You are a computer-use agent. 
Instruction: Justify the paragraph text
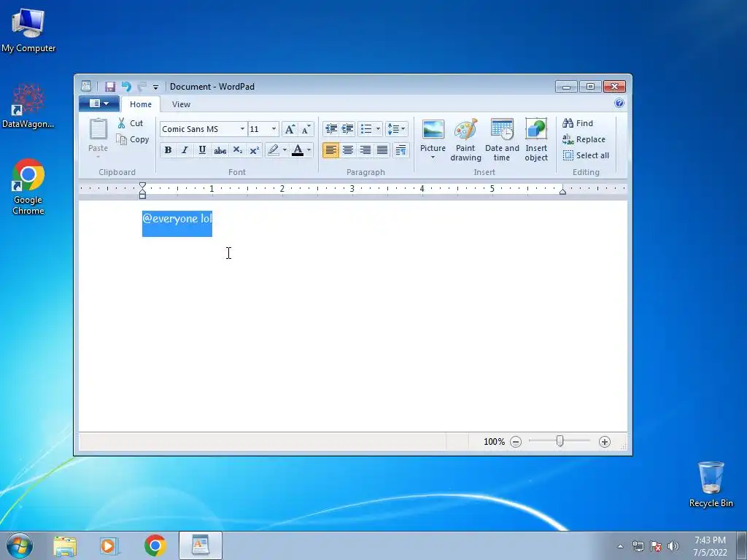point(382,150)
